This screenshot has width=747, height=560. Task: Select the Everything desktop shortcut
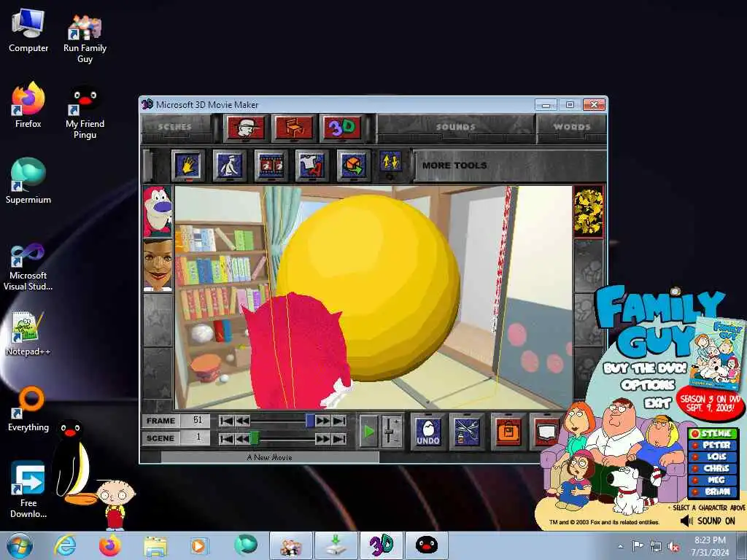coord(28,410)
